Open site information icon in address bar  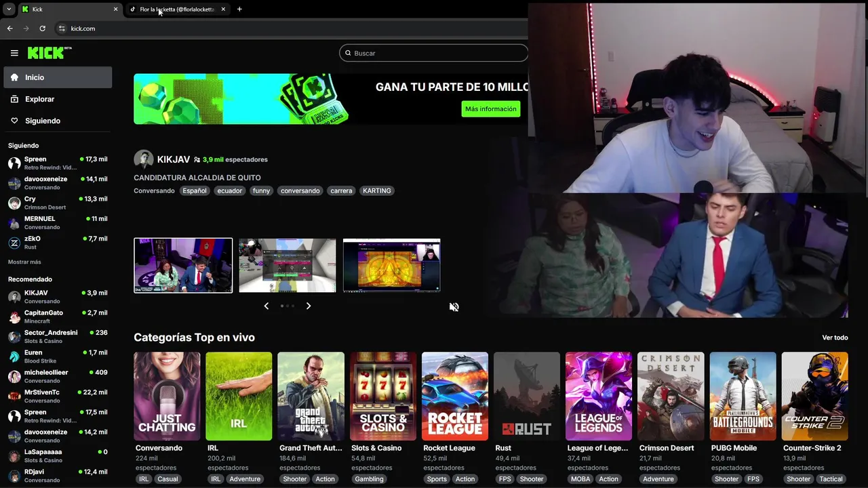tap(62, 28)
